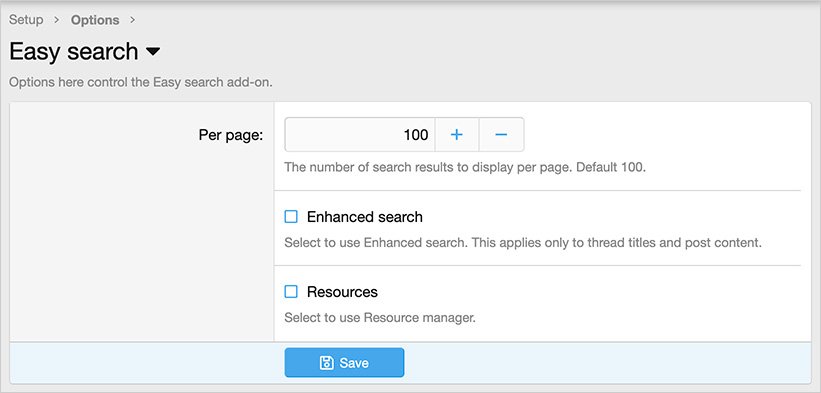Click the 'Per page:' label text
The image size is (821, 393).
(x=231, y=135)
